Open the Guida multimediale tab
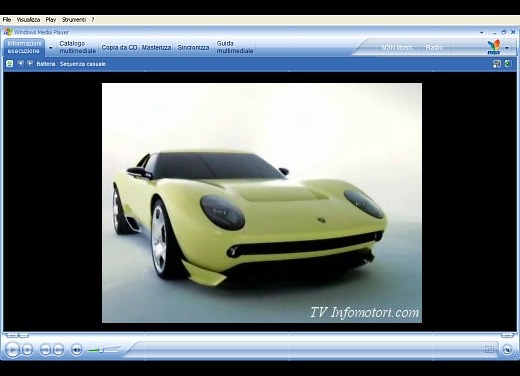The width and height of the screenshot is (520, 376). [235, 47]
